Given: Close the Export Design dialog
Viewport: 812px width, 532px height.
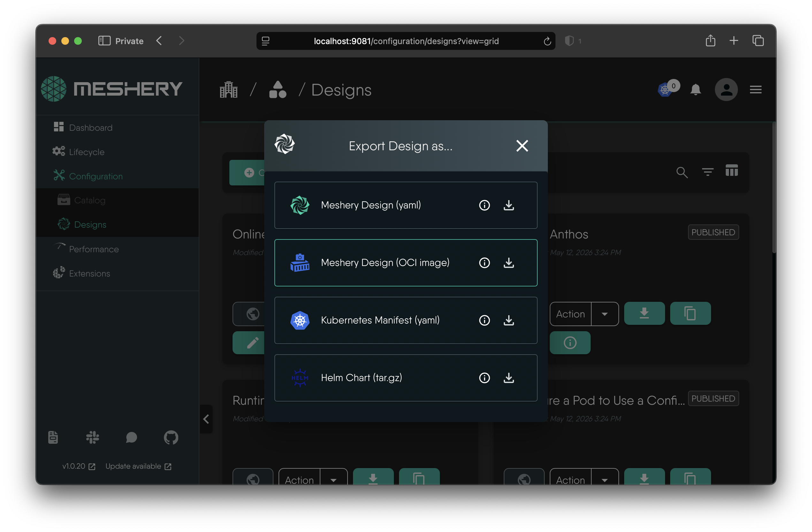Looking at the screenshot, I should pyautogui.click(x=522, y=146).
